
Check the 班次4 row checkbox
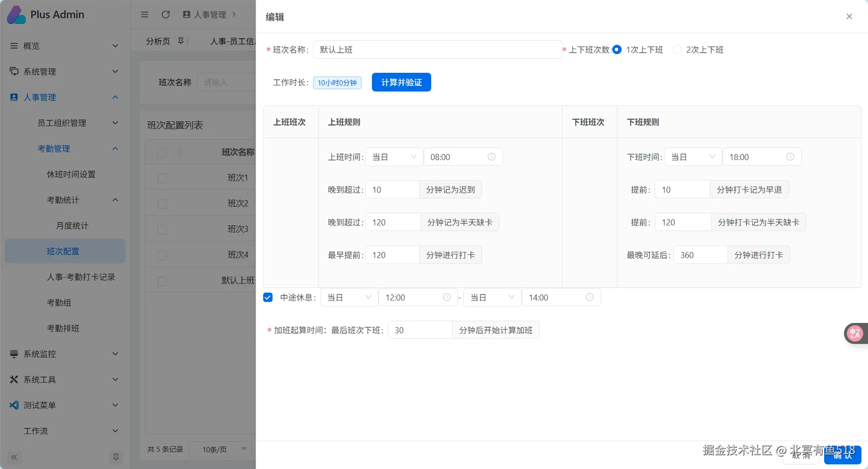pyautogui.click(x=162, y=255)
